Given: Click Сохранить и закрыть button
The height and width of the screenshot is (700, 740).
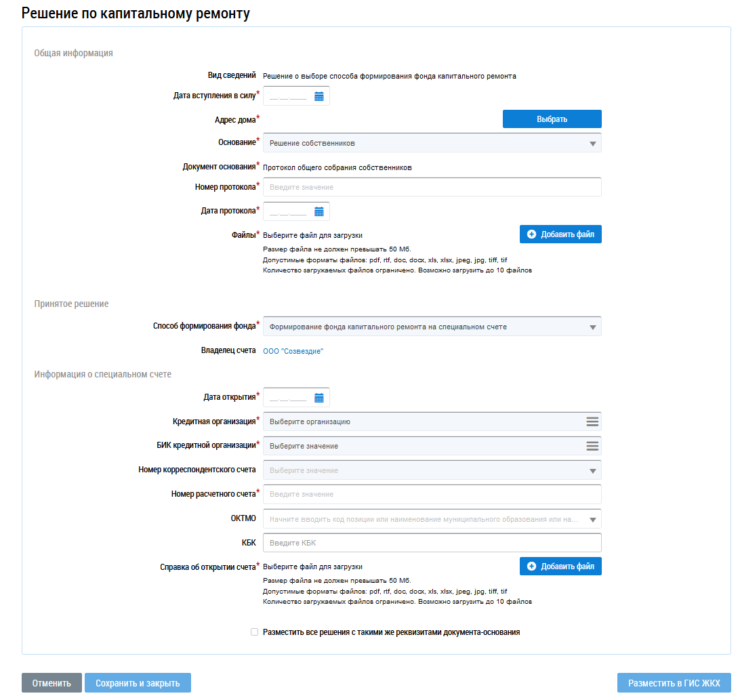Looking at the screenshot, I should click(138, 683).
